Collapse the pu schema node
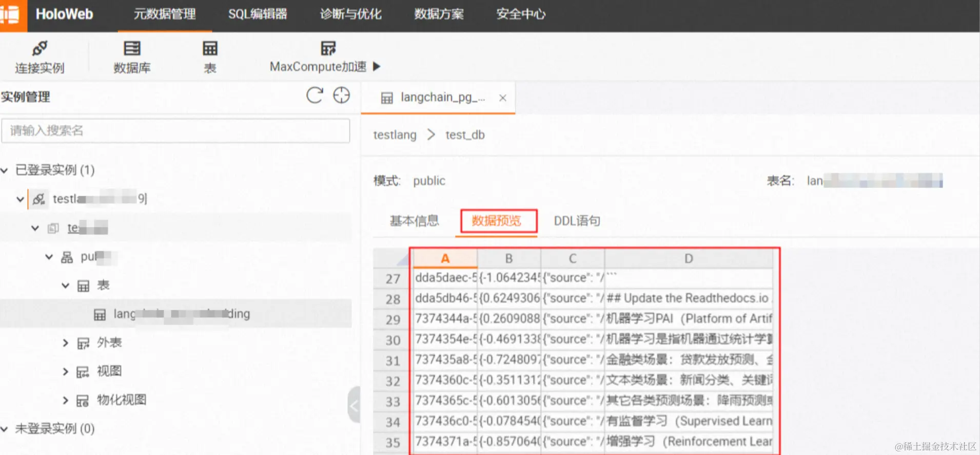Viewport: 980px width, 455px height. [49, 256]
